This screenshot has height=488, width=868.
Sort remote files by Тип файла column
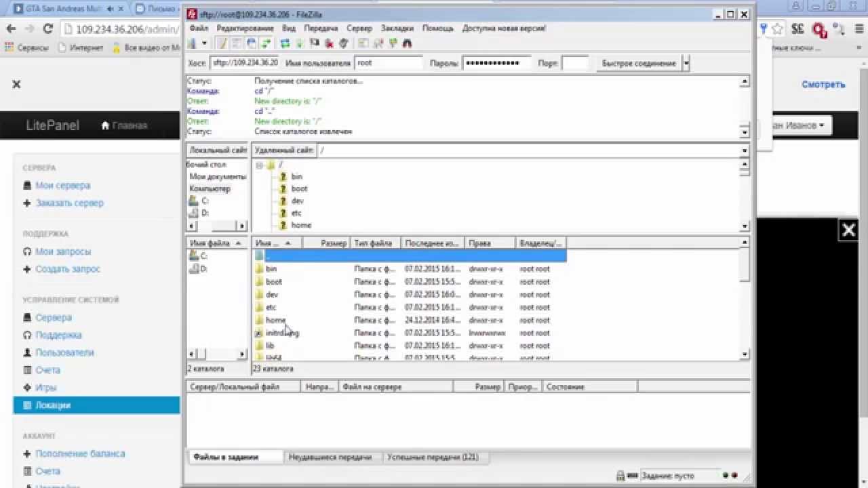tap(376, 243)
